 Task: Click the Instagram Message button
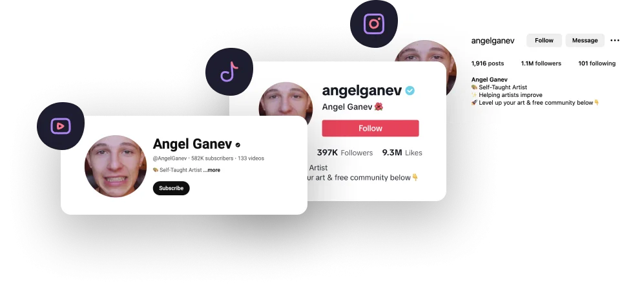(585, 40)
